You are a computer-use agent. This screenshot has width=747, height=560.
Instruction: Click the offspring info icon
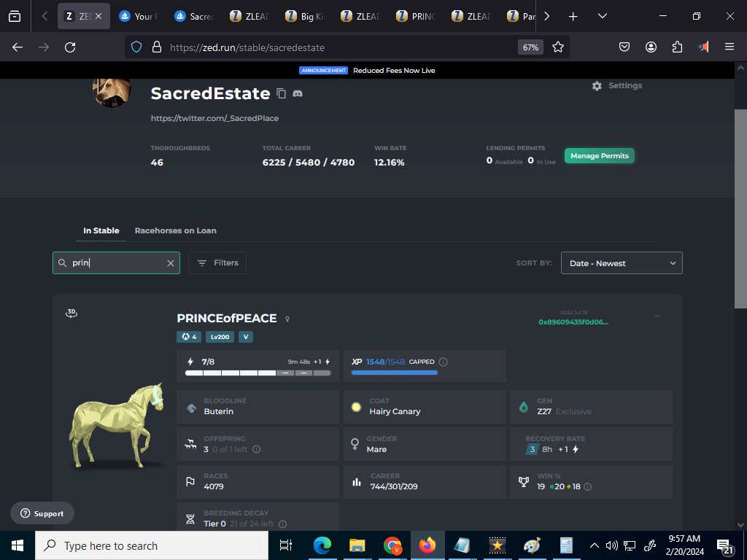(256, 449)
